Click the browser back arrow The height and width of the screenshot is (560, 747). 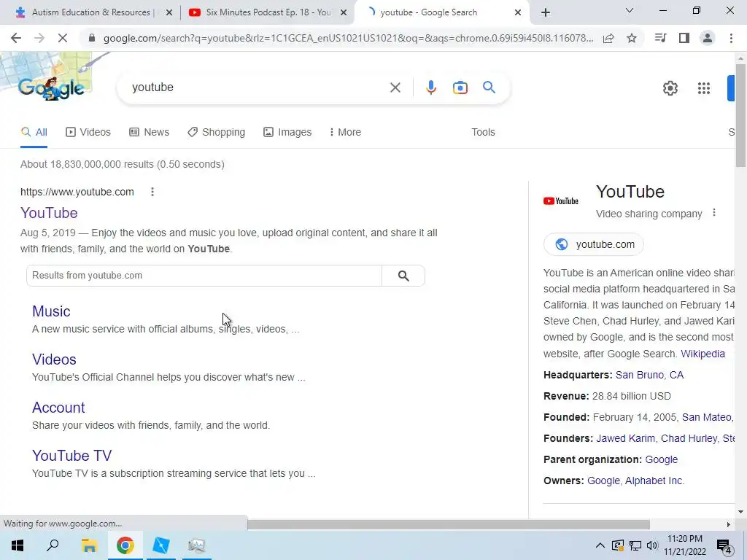click(x=16, y=38)
